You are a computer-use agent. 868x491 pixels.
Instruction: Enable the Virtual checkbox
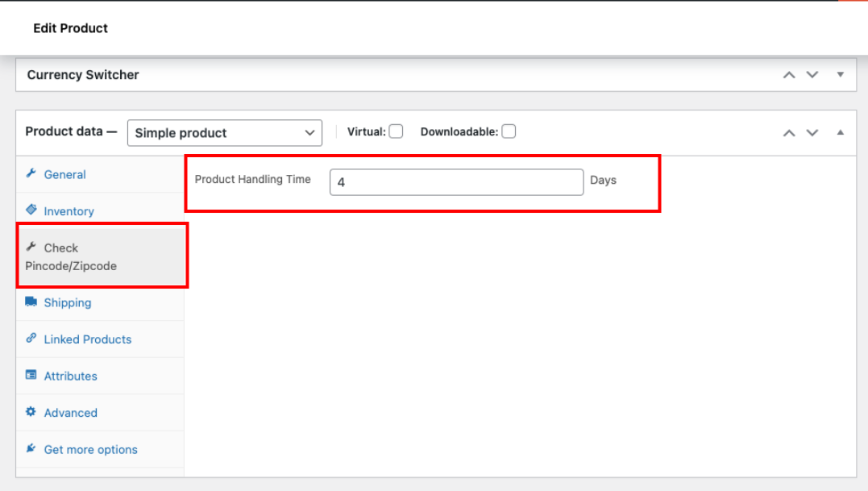click(x=396, y=131)
